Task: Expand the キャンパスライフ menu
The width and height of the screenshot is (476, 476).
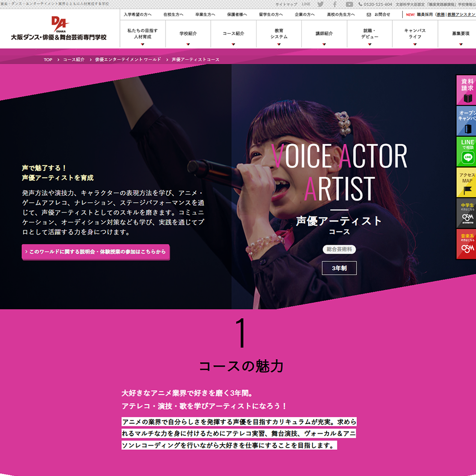Action: tap(415, 34)
